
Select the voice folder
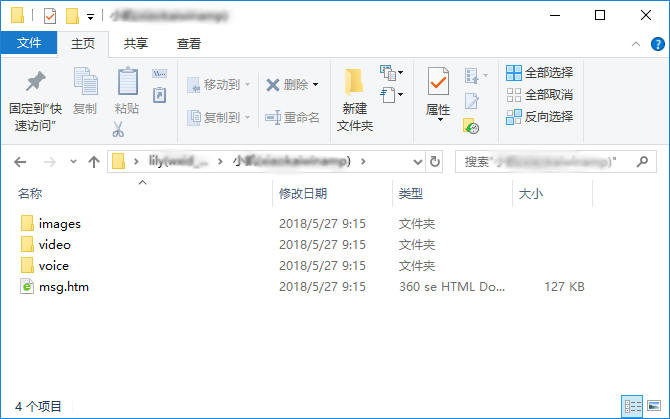pyautogui.click(x=54, y=266)
